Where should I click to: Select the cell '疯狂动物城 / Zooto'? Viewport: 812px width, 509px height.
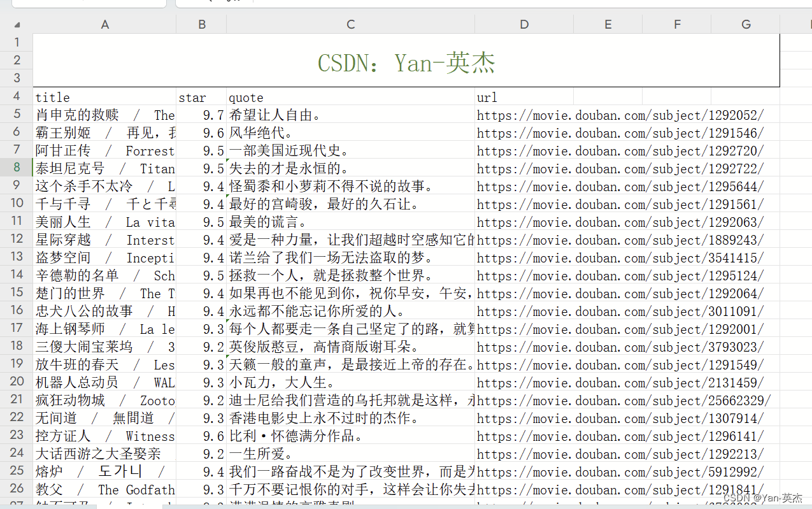105,401
